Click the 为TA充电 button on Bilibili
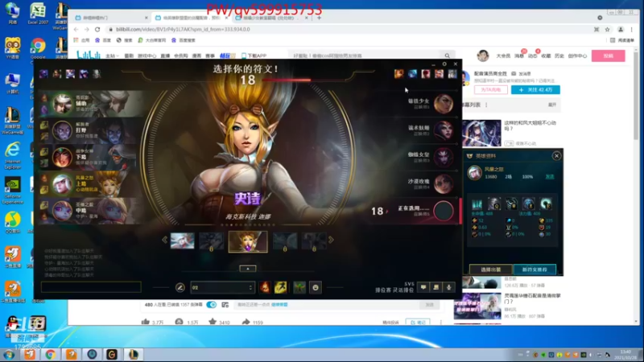The height and width of the screenshot is (362, 644). point(491,90)
